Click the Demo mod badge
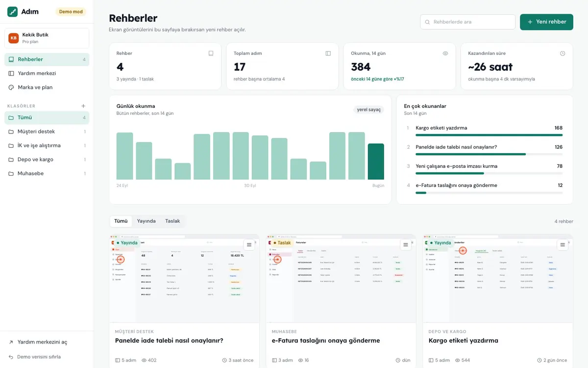This screenshot has width=588, height=368. tap(71, 12)
